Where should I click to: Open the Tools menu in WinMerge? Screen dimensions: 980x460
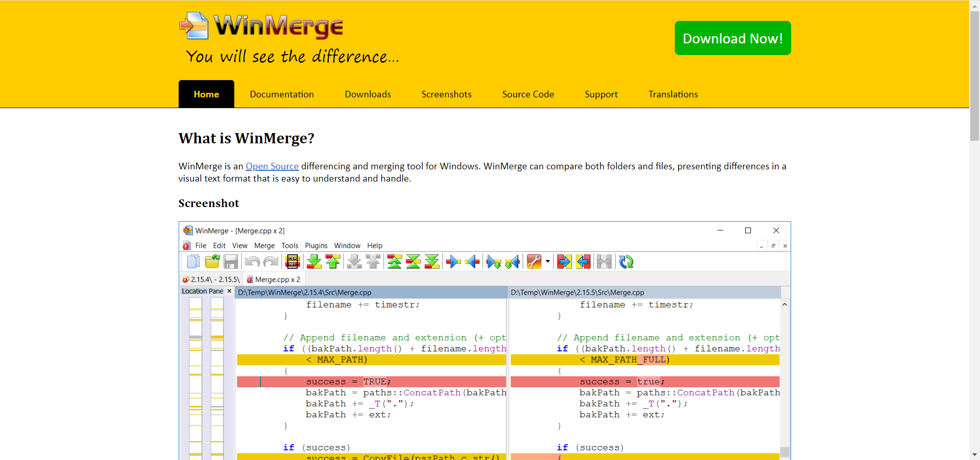pos(290,246)
